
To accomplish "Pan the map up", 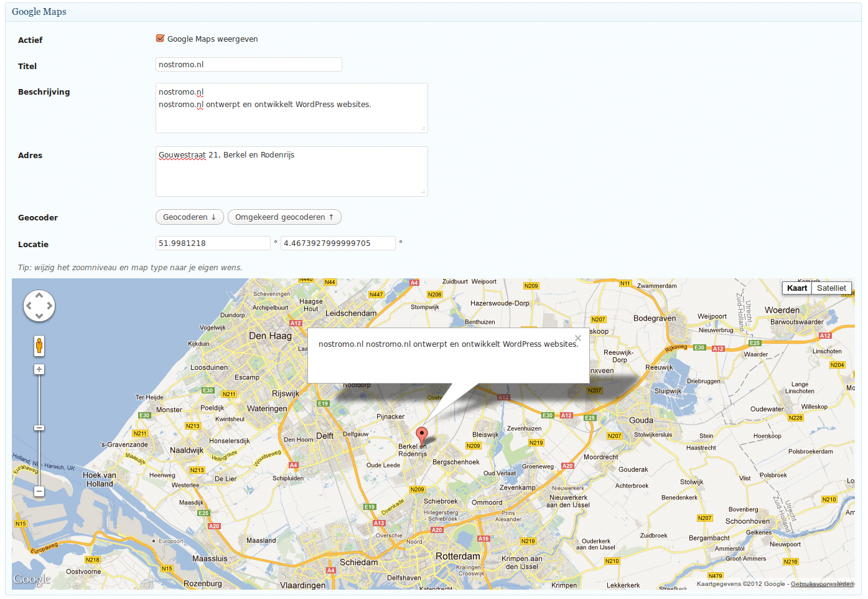I will click(x=39, y=295).
